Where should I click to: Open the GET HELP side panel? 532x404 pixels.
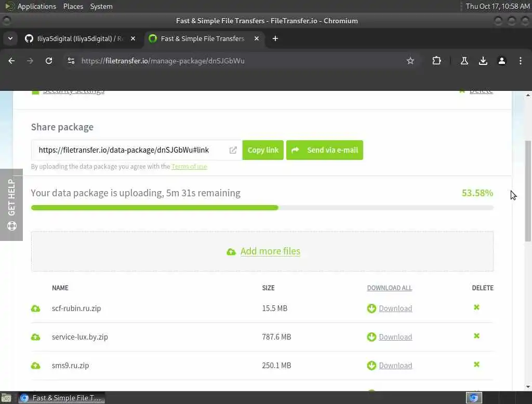pyautogui.click(x=11, y=205)
